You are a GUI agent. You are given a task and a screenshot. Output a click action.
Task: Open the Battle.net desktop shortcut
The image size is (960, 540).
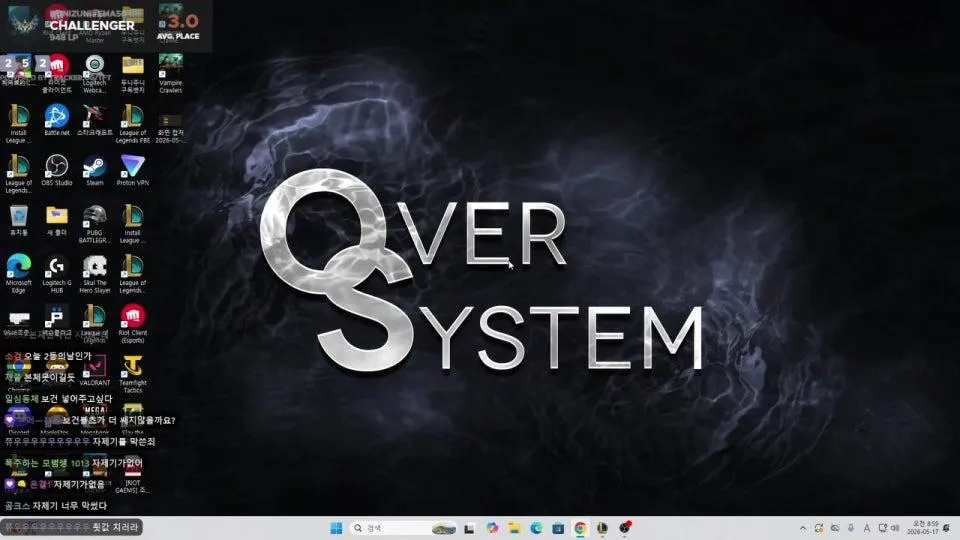click(56, 120)
